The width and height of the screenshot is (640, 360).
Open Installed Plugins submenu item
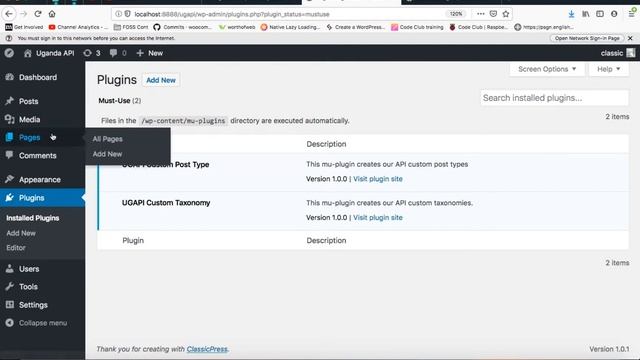click(33, 218)
